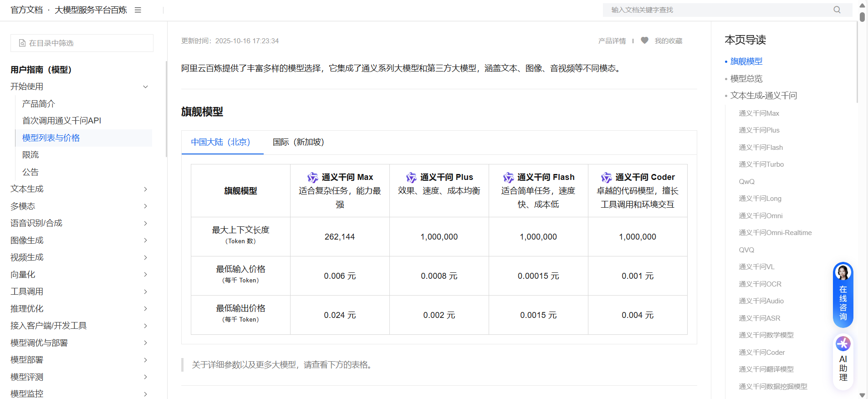This screenshot has height=399, width=868.
Task: Click the search magnifier icon in top bar
Action: pyautogui.click(x=837, y=10)
